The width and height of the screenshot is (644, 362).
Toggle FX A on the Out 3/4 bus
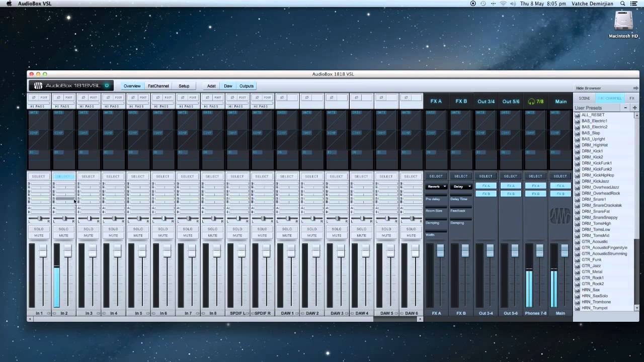click(486, 186)
